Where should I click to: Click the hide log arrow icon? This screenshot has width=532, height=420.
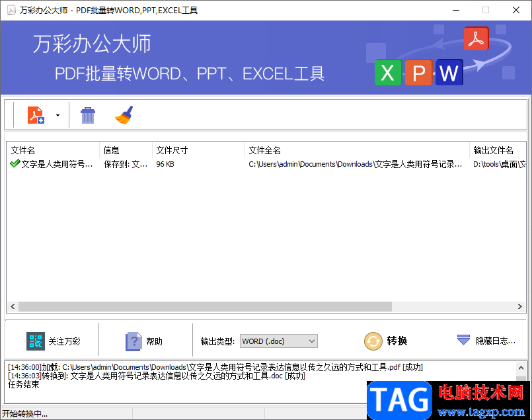tap(463, 339)
